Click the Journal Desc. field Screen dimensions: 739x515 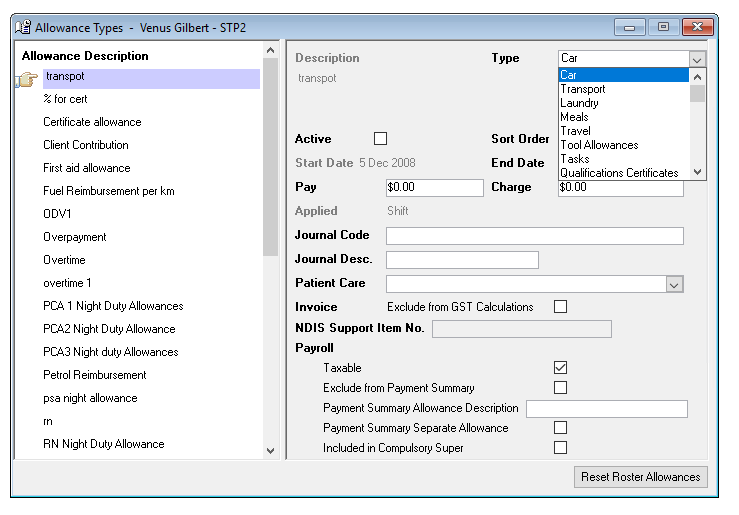click(462, 260)
